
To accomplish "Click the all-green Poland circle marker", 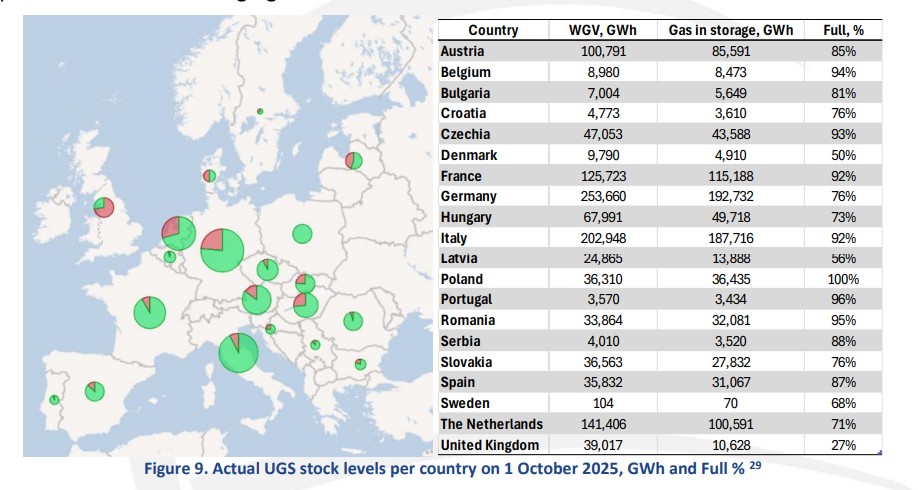I will (302, 234).
